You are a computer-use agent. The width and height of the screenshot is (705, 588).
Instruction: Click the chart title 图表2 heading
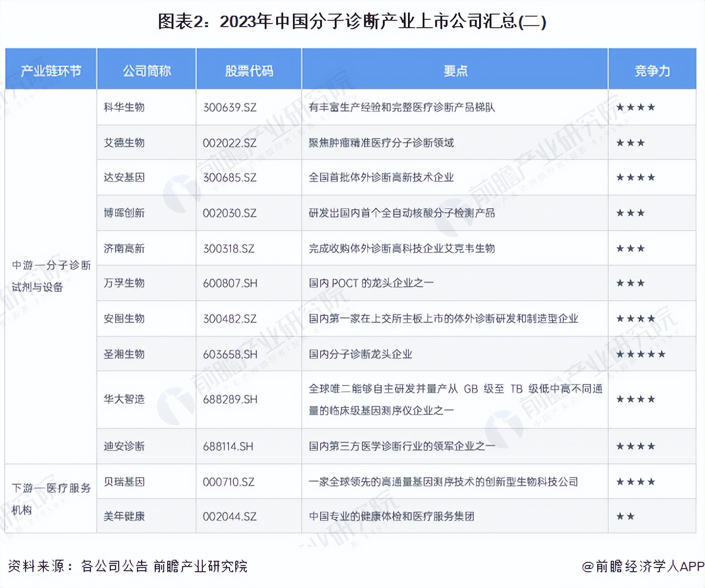(351, 21)
